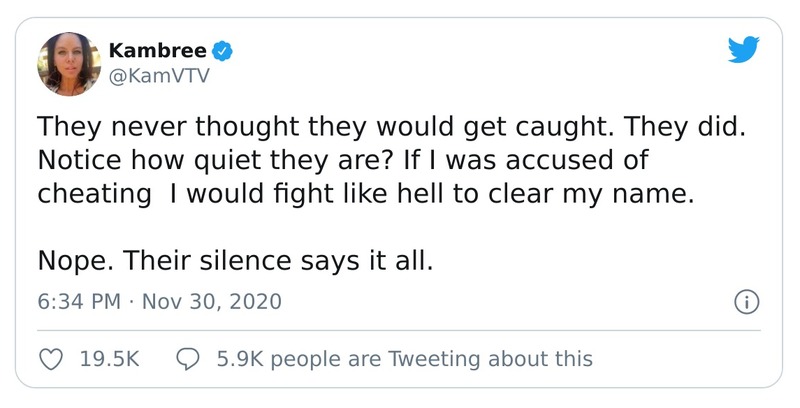
Task: Click the 6:34 PM timestamp
Action: (78, 301)
